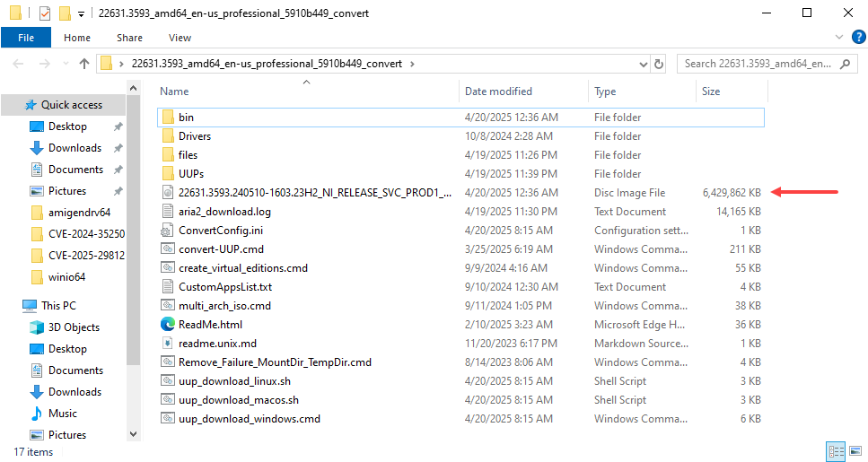Image resolution: width=868 pixels, height=462 pixels.
Task: Click the 6,429,862 KB size value
Action: click(x=732, y=193)
